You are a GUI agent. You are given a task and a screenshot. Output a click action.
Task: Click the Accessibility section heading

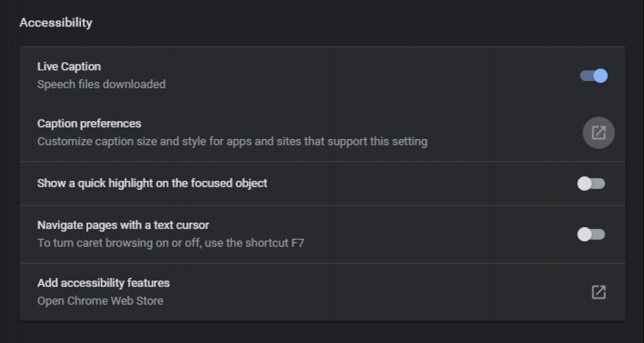[x=56, y=23]
